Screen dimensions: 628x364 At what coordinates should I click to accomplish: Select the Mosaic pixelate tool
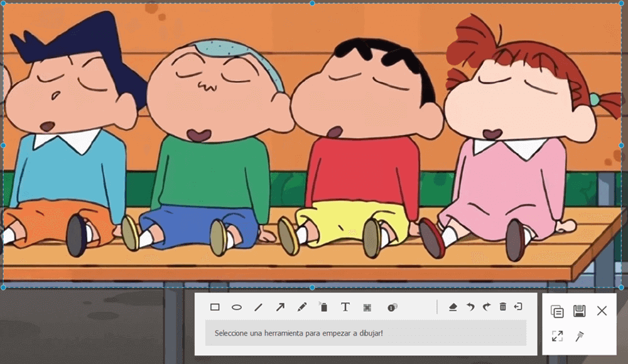[367, 307]
